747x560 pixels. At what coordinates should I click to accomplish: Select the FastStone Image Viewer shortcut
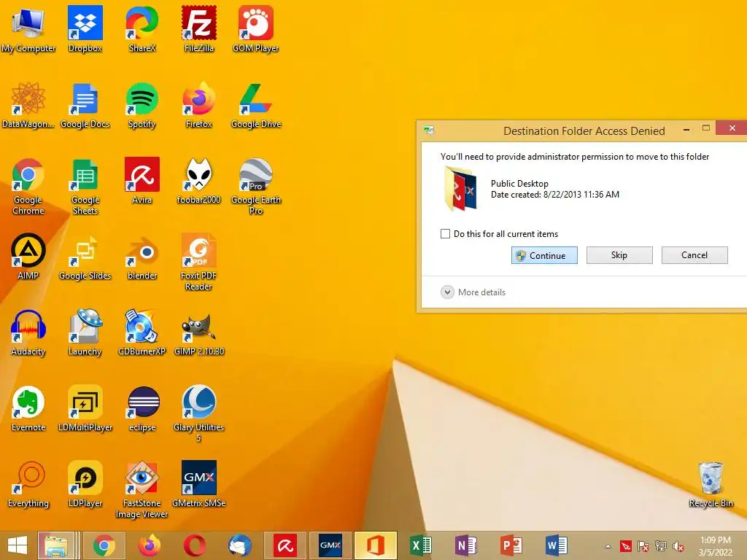142,489
